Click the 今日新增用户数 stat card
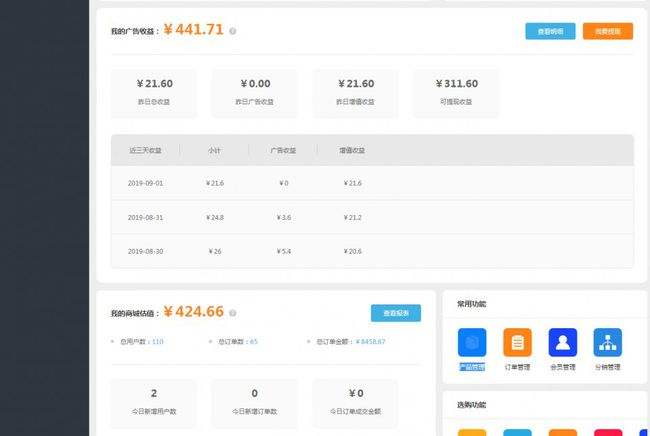Viewport: 650px width, 436px height. (153, 402)
